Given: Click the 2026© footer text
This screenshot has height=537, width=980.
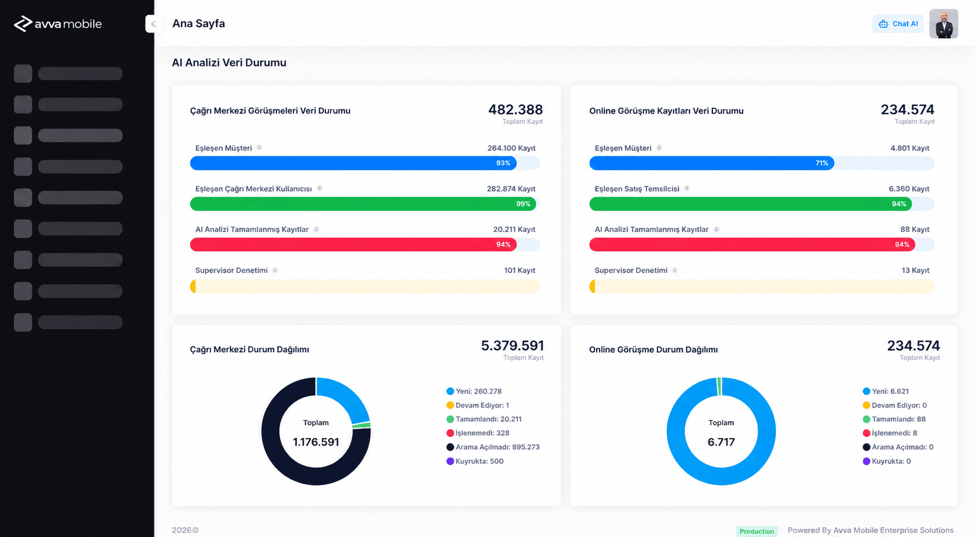Looking at the screenshot, I should click(x=185, y=530).
